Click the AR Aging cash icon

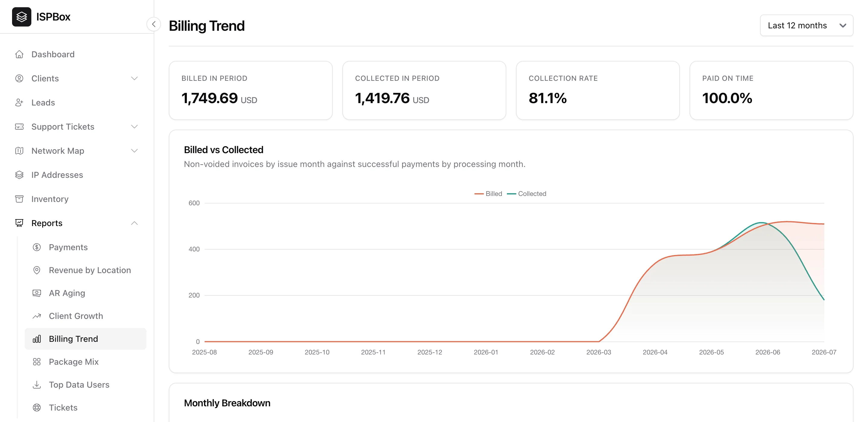click(37, 293)
